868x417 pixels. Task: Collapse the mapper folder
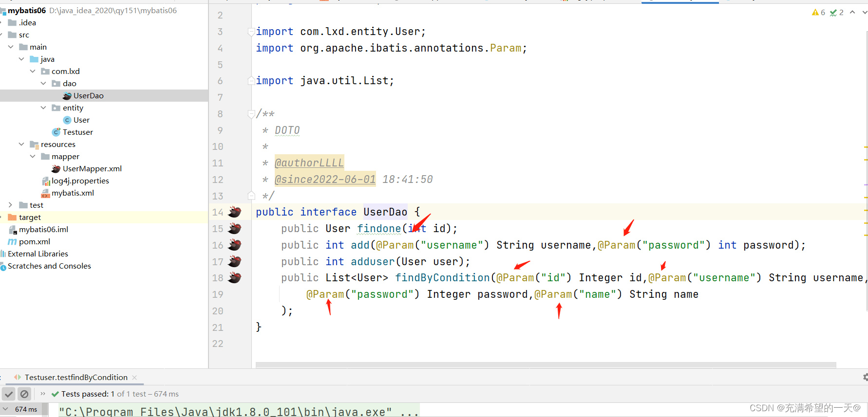[x=33, y=156]
